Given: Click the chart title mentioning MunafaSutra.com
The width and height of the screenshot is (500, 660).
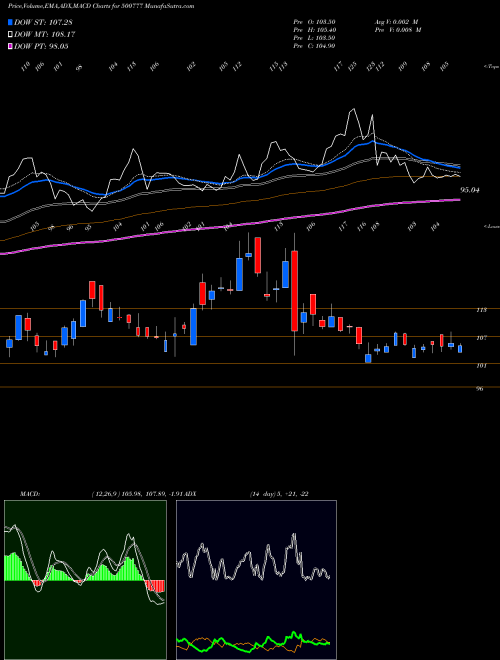Looking at the screenshot, I should (101, 7).
